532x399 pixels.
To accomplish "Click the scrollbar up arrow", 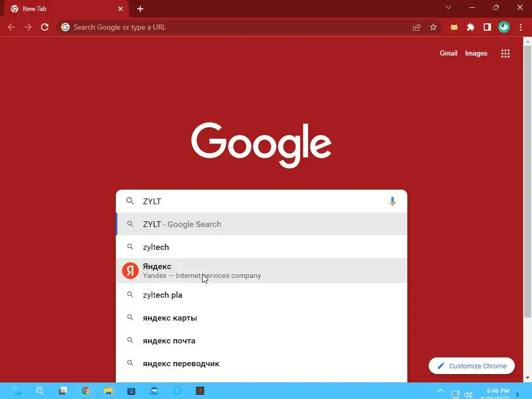I will click(527, 42).
